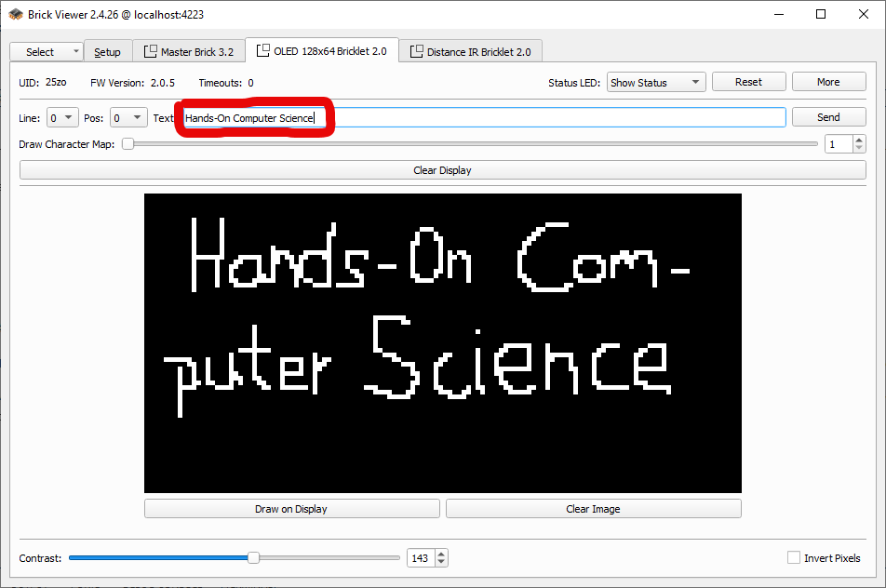The width and height of the screenshot is (886, 588).
Task: Click the Brick Viewer app icon in title bar
Action: pos(16,14)
